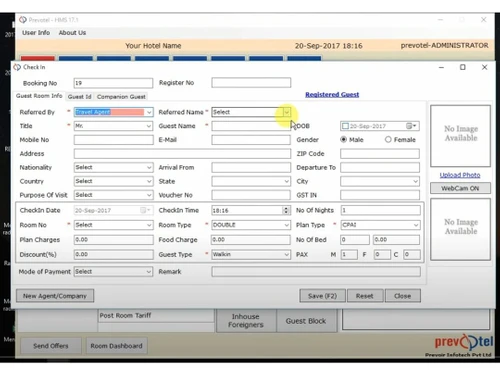Maximize the Check In window
Image resolution: width=500 pixels, height=375 pixels.
(463, 67)
